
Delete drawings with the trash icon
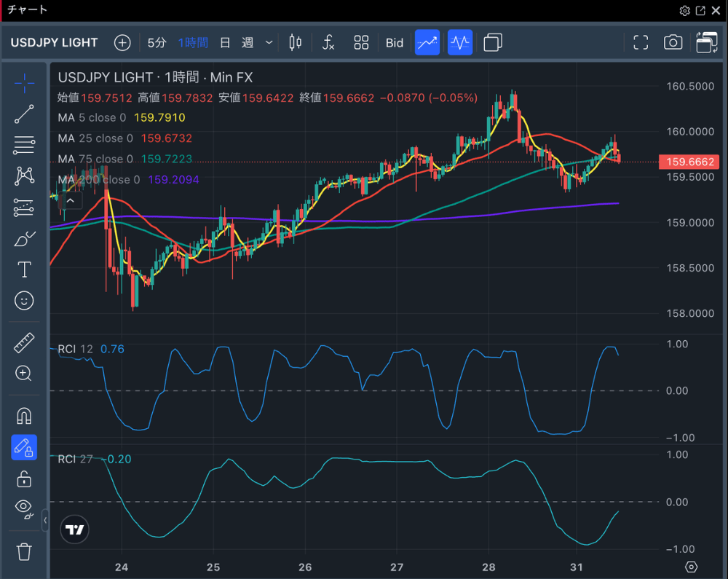24,551
